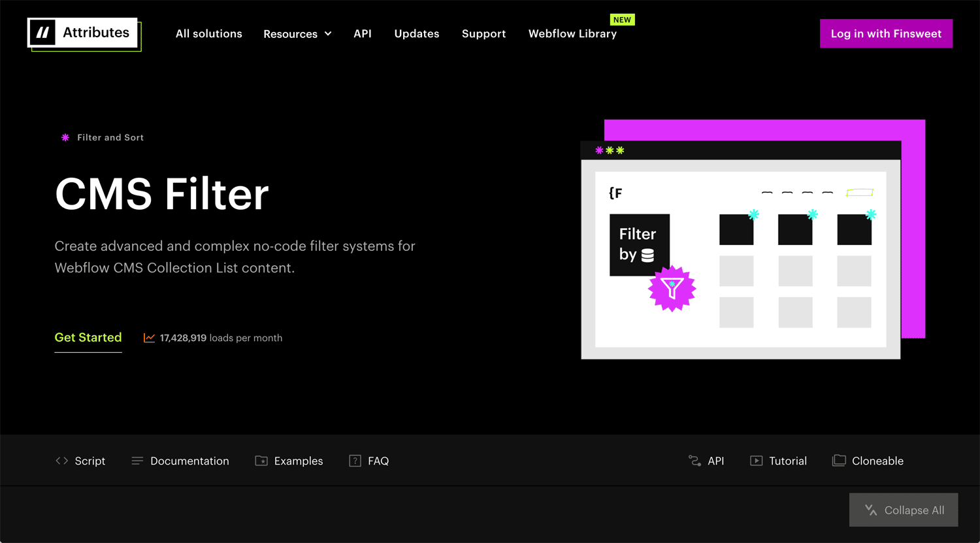Click the Tutorial play icon
This screenshot has height=543, width=980.
[x=756, y=461]
